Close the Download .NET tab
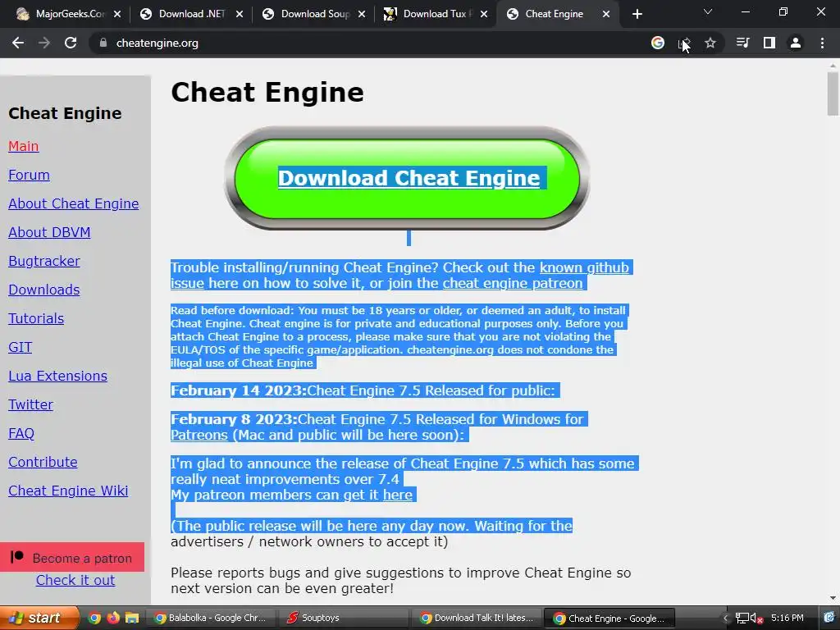840x630 pixels. (x=240, y=14)
